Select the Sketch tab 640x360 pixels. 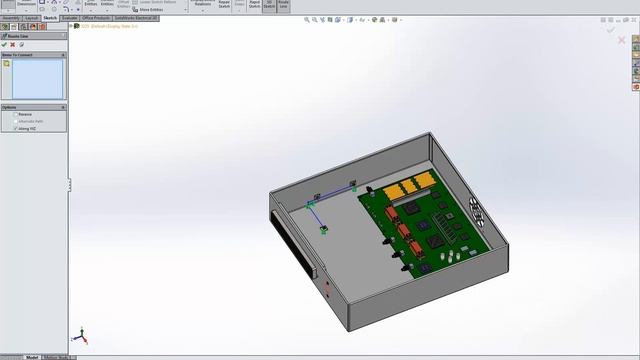tap(50, 18)
